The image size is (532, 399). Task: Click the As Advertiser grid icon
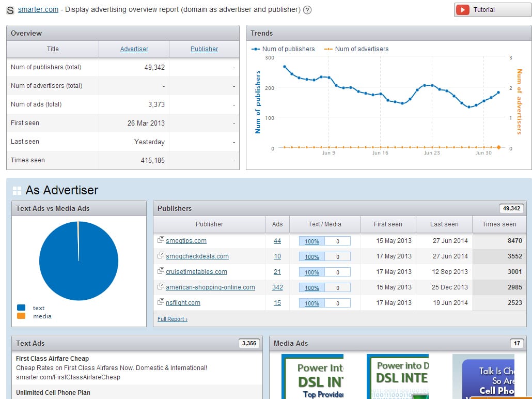coord(17,191)
